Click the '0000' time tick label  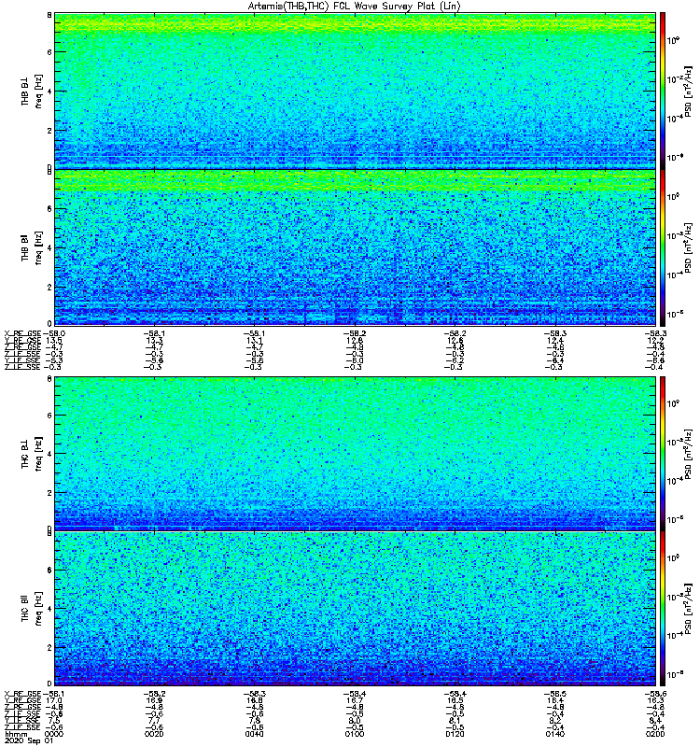click(x=54, y=734)
